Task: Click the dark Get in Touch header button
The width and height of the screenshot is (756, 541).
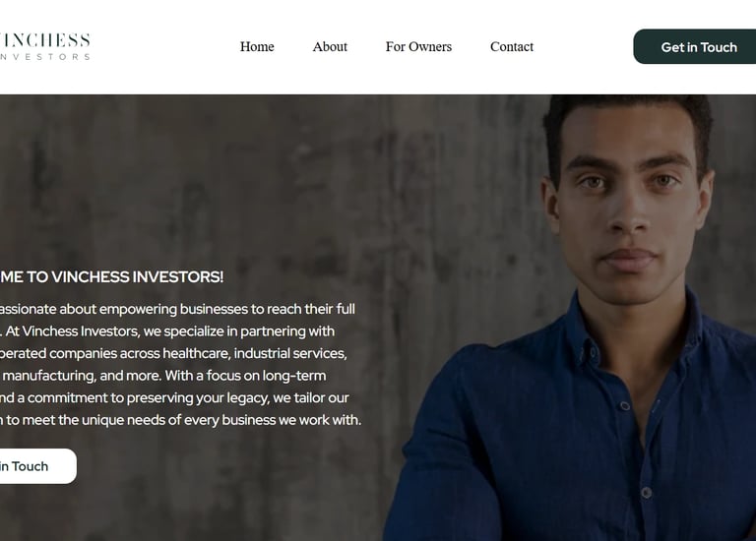Action: [x=695, y=47]
